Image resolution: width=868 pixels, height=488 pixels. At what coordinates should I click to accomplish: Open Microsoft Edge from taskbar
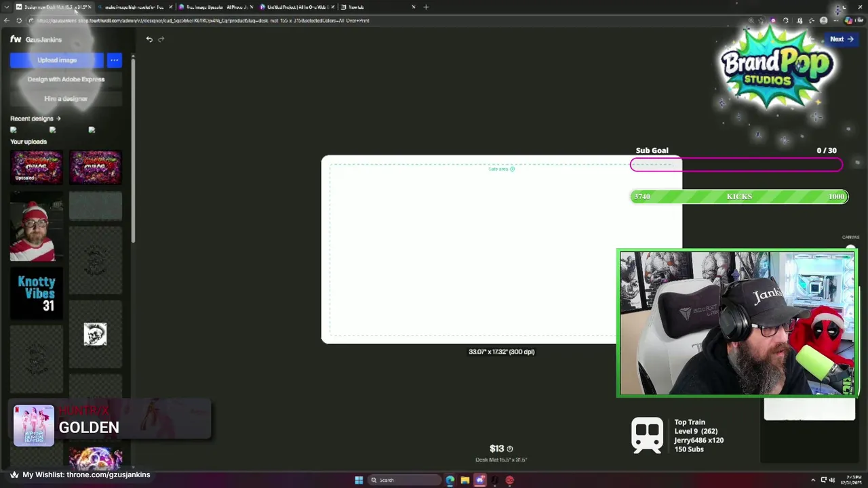pos(450,481)
